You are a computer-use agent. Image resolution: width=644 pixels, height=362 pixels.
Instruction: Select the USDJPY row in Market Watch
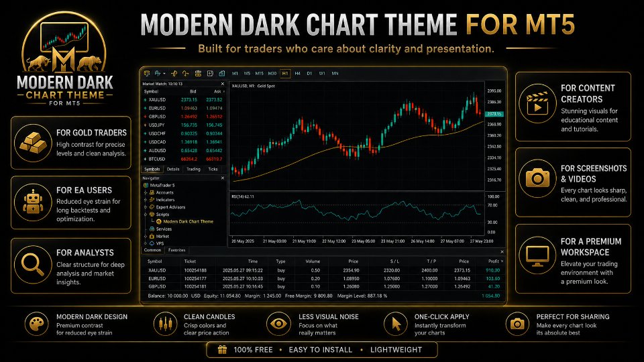coord(183,125)
